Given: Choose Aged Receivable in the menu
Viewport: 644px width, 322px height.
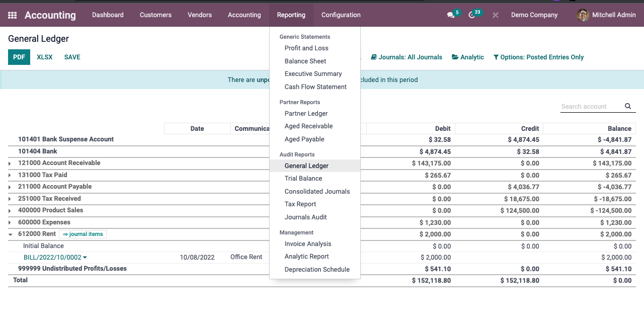Looking at the screenshot, I should [308, 126].
